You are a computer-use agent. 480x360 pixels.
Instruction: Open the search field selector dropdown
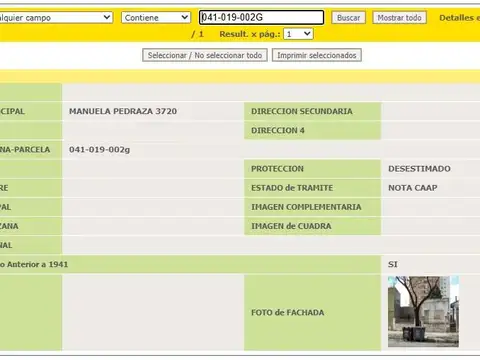56,17
